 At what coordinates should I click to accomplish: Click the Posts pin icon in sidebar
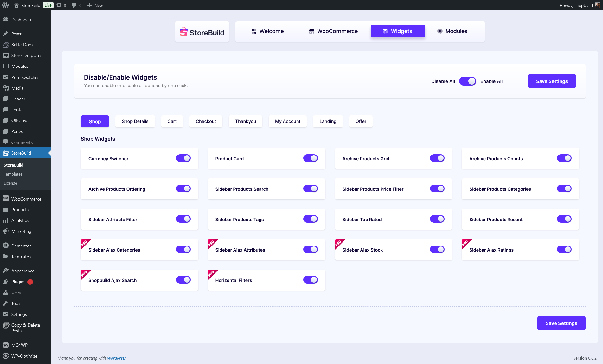(6, 34)
